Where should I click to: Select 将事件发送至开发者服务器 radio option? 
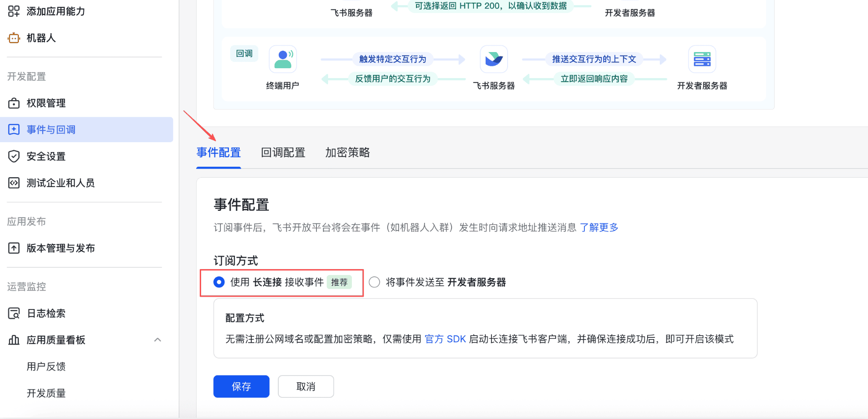coord(374,282)
